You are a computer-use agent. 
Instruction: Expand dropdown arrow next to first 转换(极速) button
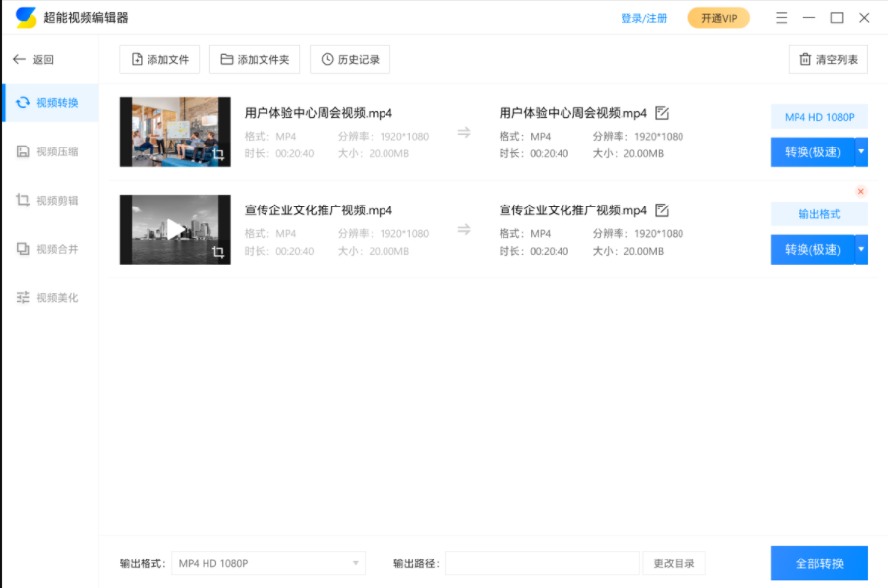coord(861,151)
